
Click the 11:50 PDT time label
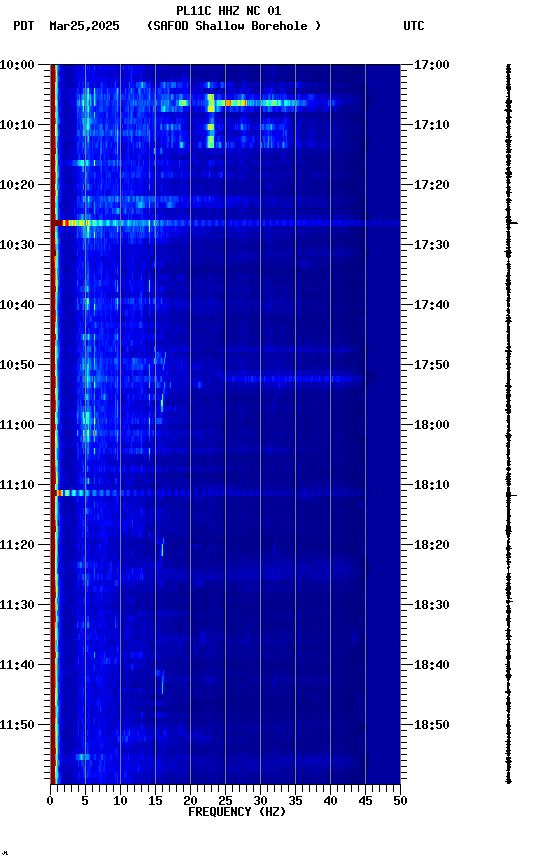tap(17, 725)
